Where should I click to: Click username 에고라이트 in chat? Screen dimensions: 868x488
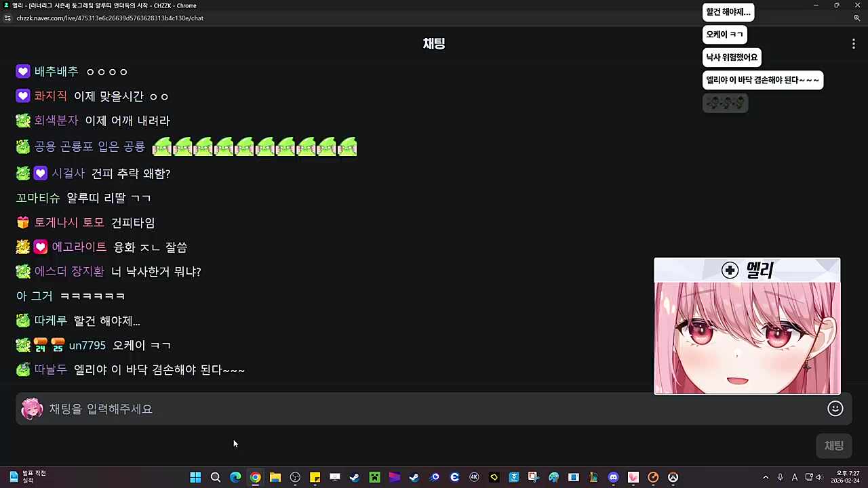tap(79, 247)
